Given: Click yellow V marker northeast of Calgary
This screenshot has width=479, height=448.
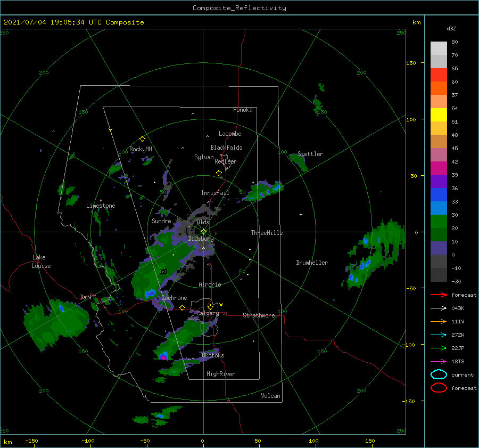Looking at the screenshot, I should click(221, 305).
